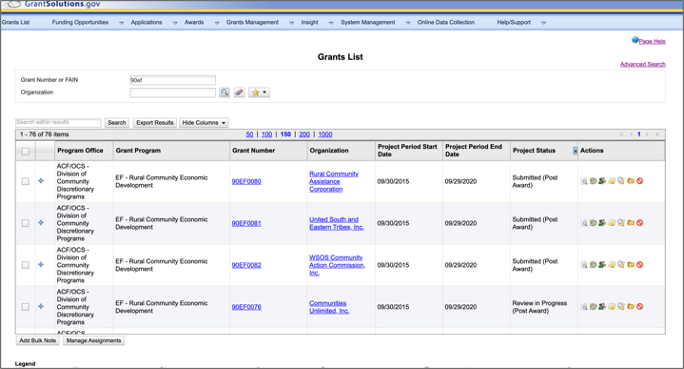Click the eraser clear-search icon
The height and width of the screenshot is (369, 684).
tap(239, 92)
